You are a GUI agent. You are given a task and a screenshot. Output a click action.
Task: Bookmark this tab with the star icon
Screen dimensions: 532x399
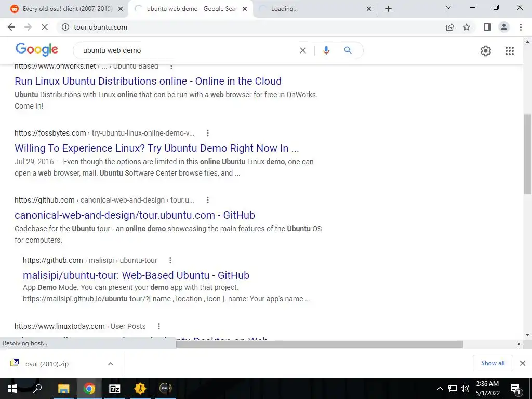click(467, 27)
